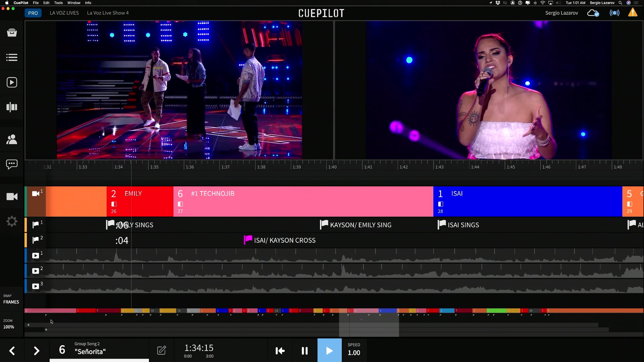644x362 pixels.
Task: Open the camera sidebar icon
Action: pos(12,196)
